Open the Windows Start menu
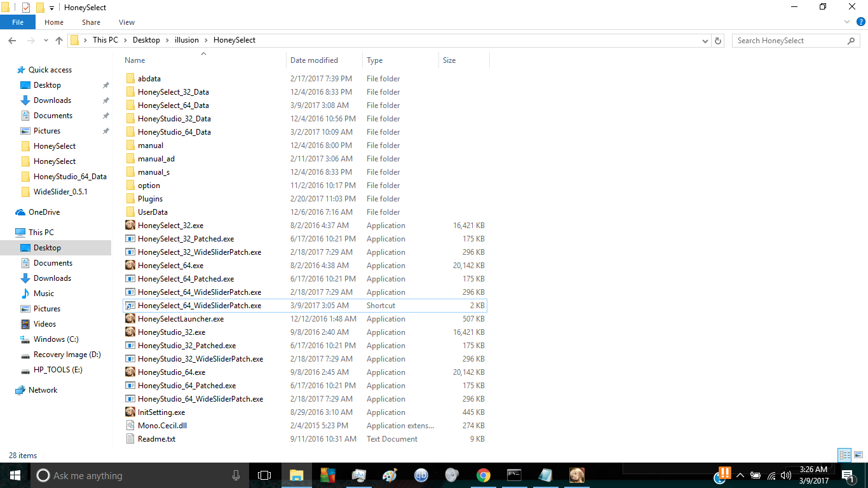Viewport: 868px width, 488px height. click(15, 475)
